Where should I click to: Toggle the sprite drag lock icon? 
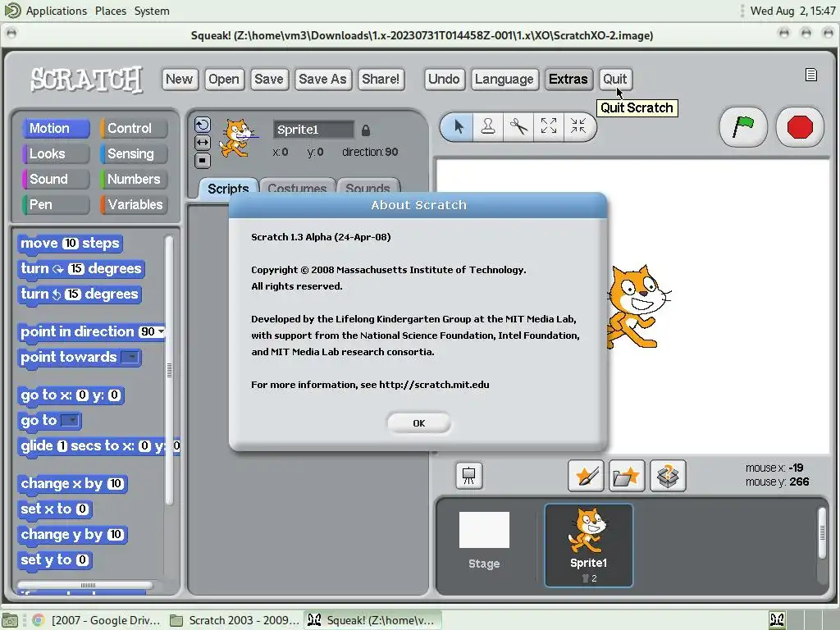366,130
